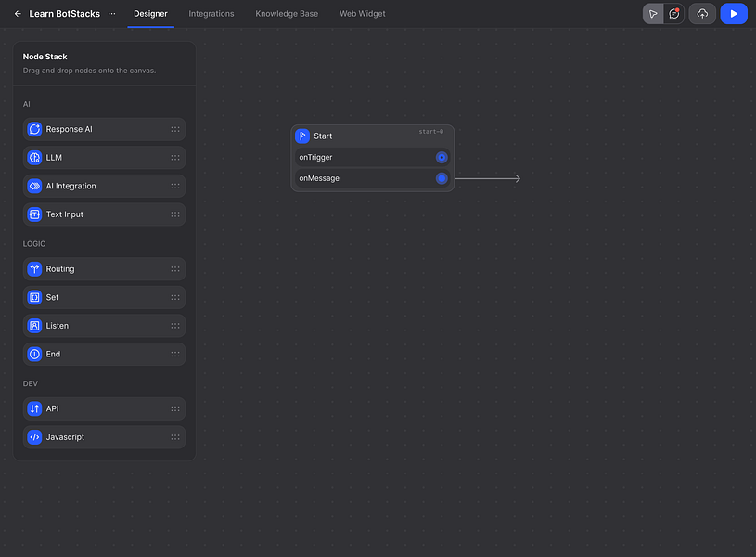Click the Set node icon
Image resolution: width=756 pixels, height=557 pixels.
click(34, 297)
